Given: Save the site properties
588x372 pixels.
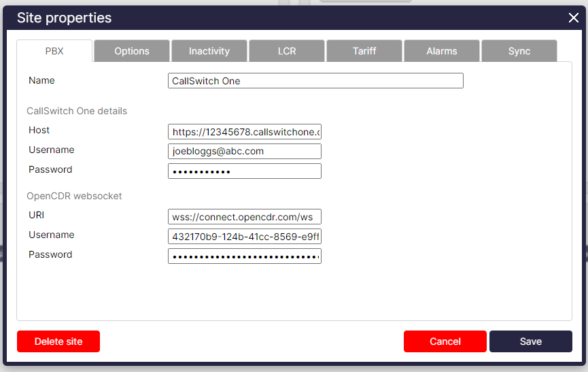Looking at the screenshot, I should [531, 341].
